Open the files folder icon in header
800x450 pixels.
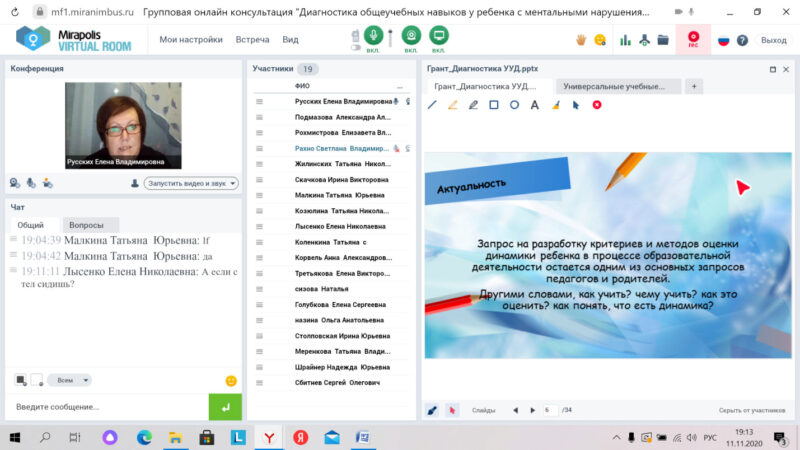pyautogui.click(x=663, y=40)
